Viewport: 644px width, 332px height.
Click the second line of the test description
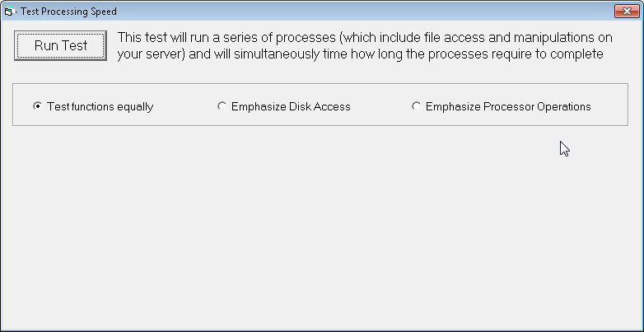click(x=362, y=54)
